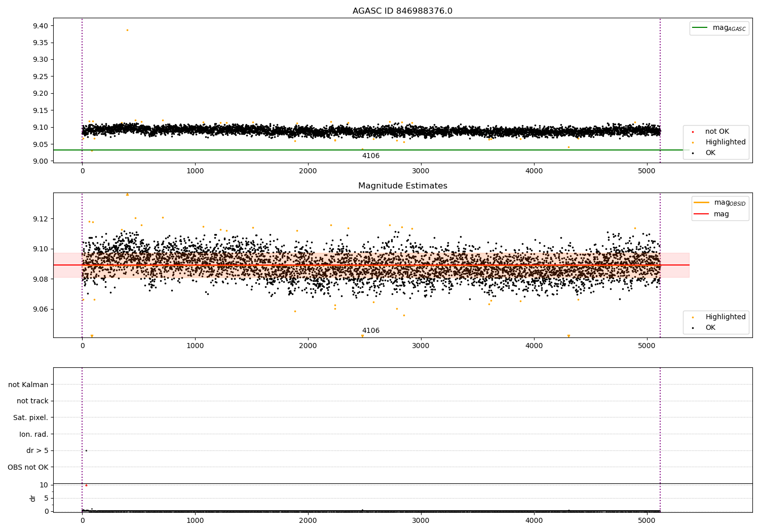This screenshot has height=532, width=760.
Task: Click the 'Sat. pixel.' axis label
Action: click(x=31, y=417)
